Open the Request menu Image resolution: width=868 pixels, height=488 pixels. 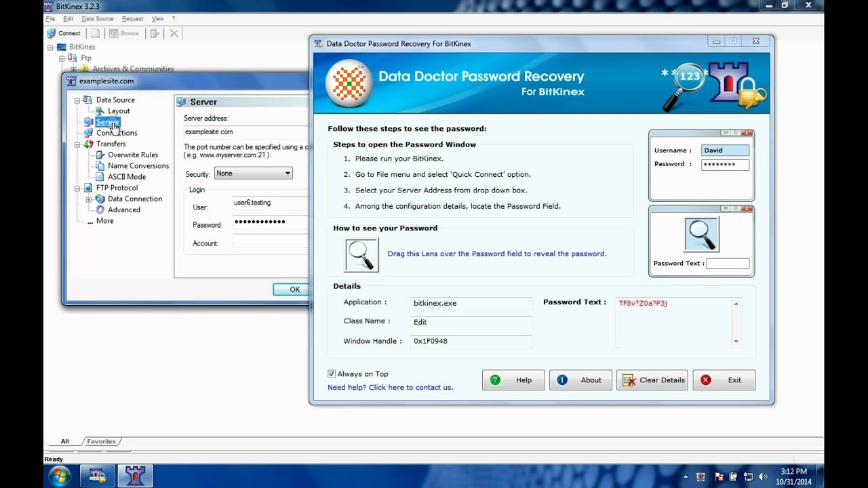tap(133, 19)
